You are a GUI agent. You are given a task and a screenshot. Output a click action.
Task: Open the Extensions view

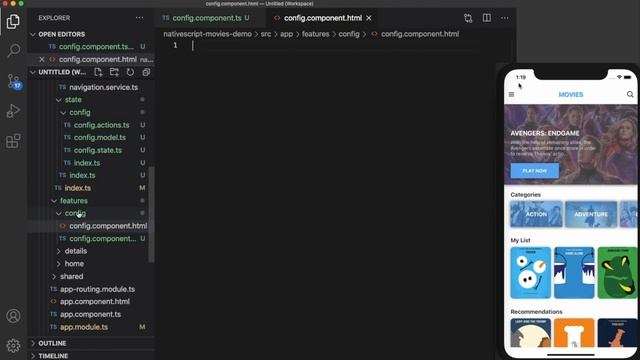(x=13, y=141)
